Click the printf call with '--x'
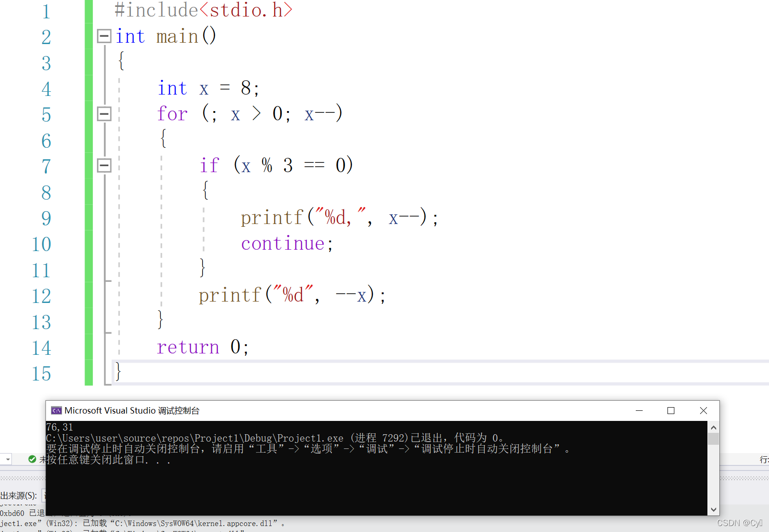 point(292,295)
